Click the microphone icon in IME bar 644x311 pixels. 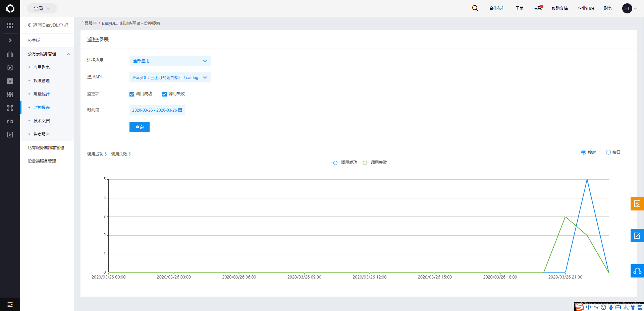[611, 307]
